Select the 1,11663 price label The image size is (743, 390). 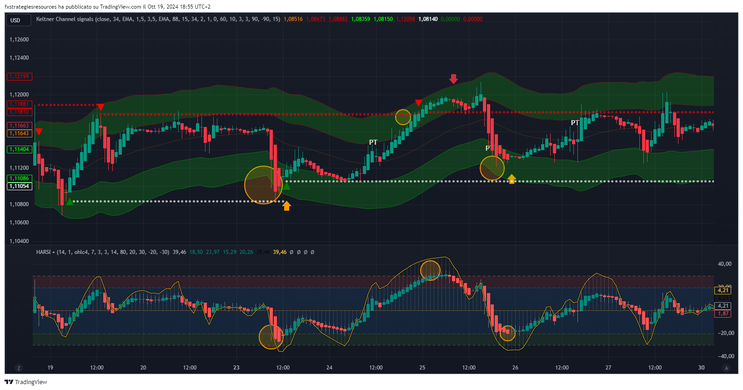click(19, 126)
